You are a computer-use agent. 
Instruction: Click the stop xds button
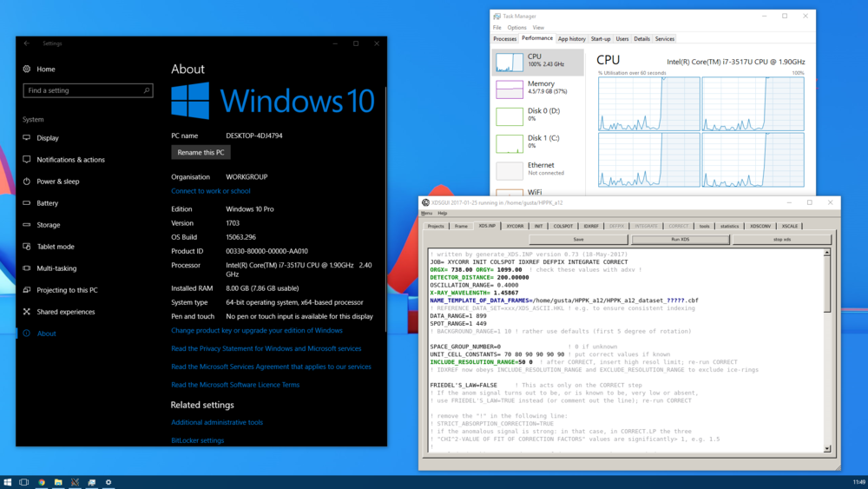782,239
